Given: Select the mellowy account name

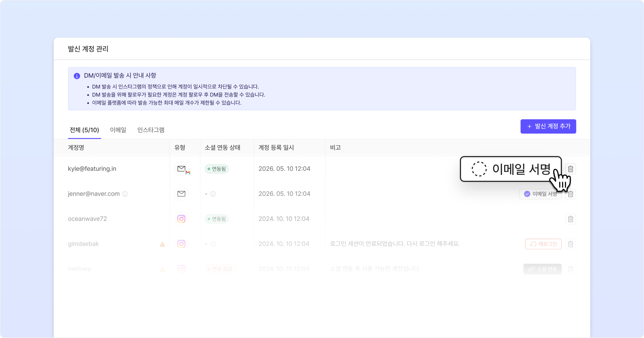Looking at the screenshot, I should tap(79, 269).
